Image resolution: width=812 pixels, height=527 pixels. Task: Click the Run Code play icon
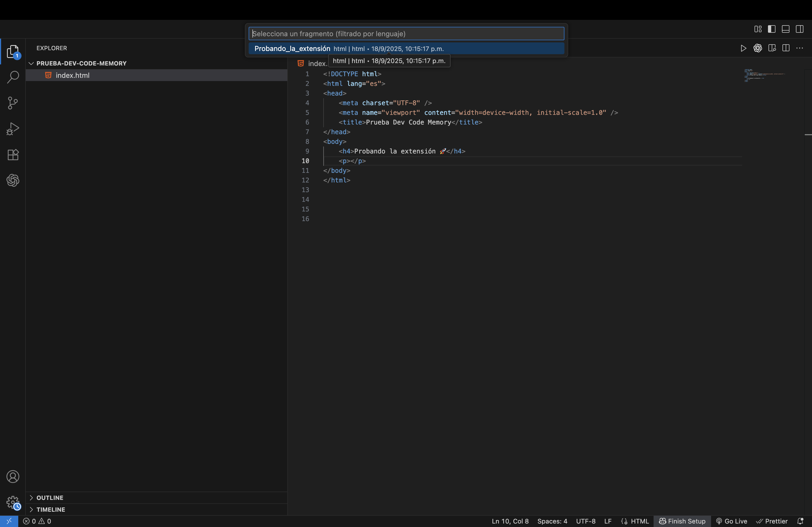coord(744,48)
